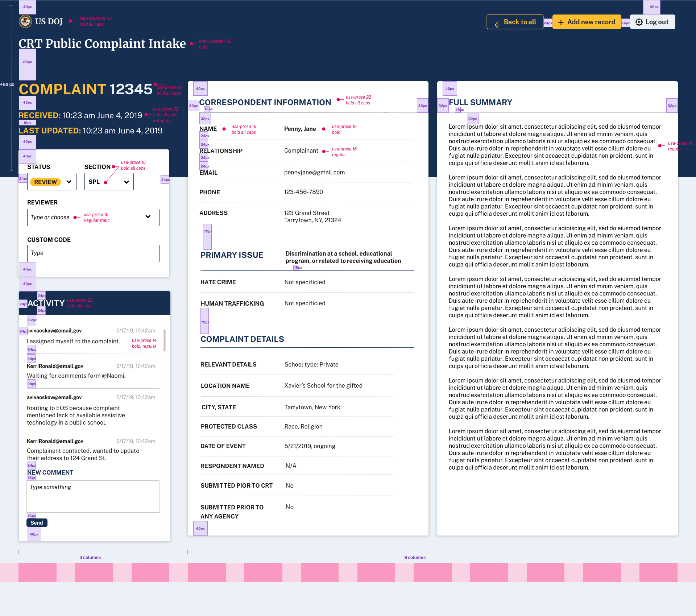
Task: Click comment I assigned myself to the complaint
Action: [x=73, y=341]
